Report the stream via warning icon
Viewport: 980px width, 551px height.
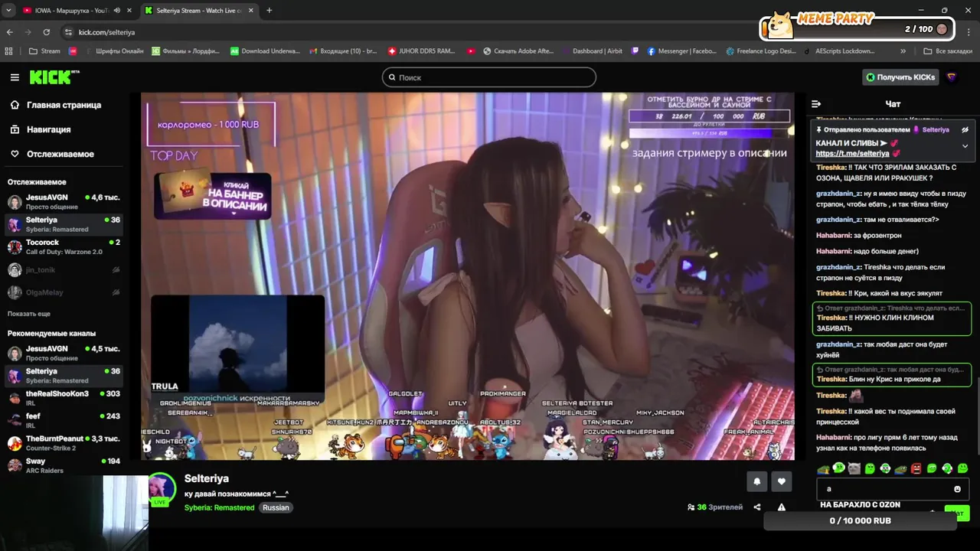(x=781, y=507)
